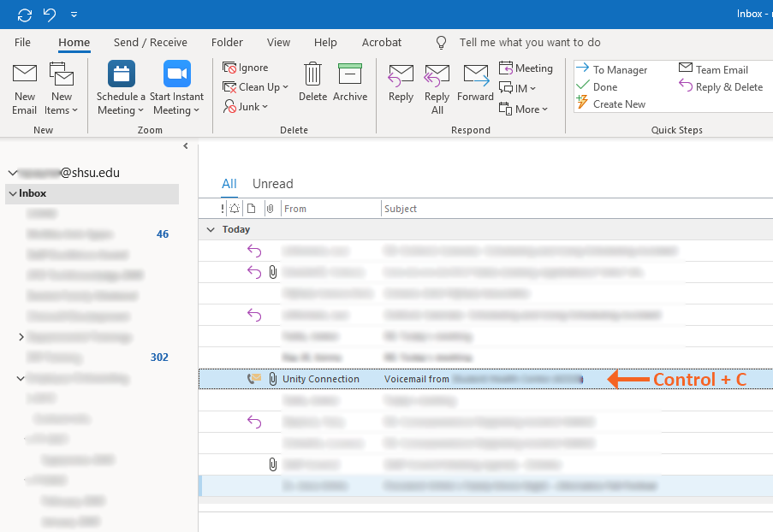Select the Archive icon in the ribbon
The width and height of the screenshot is (773, 532).
coord(350,81)
